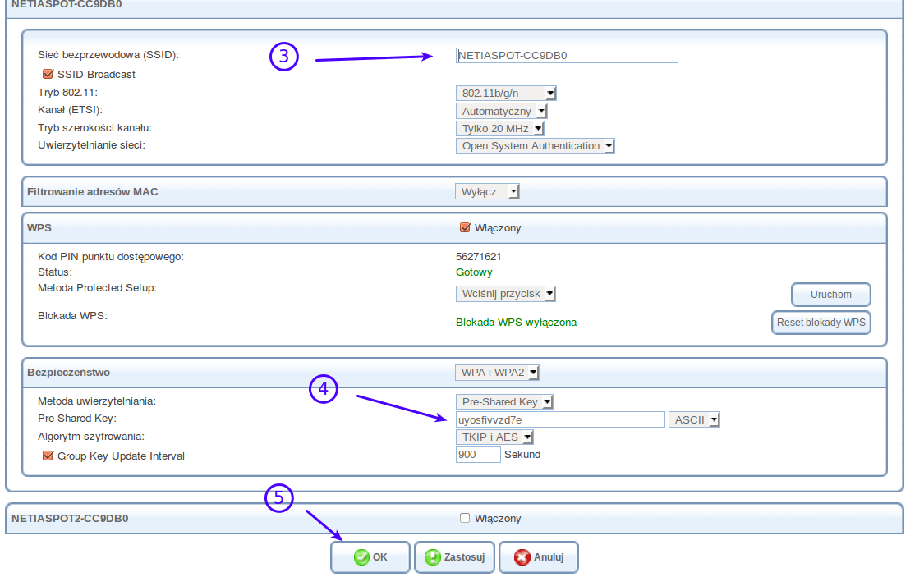Image resolution: width=924 pixels, height=577 pixels.
Task: Click the Zastosuj apply icon
Action: click(433, 557)
